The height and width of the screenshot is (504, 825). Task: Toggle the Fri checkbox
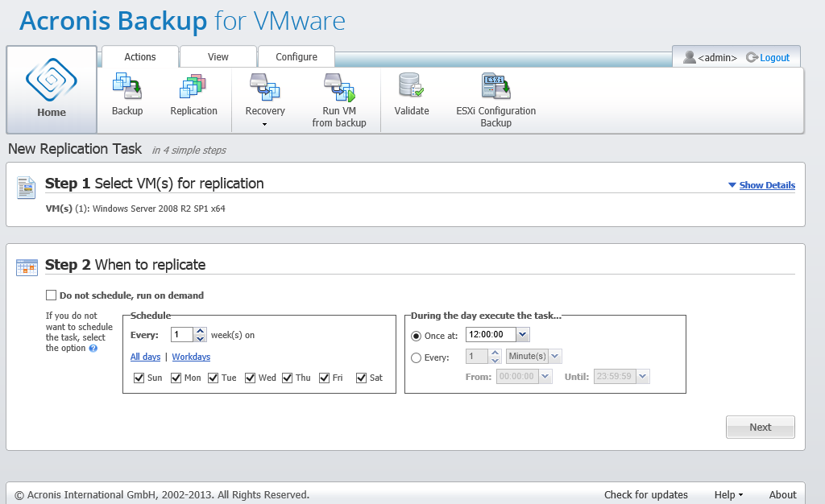pos(324,378)
